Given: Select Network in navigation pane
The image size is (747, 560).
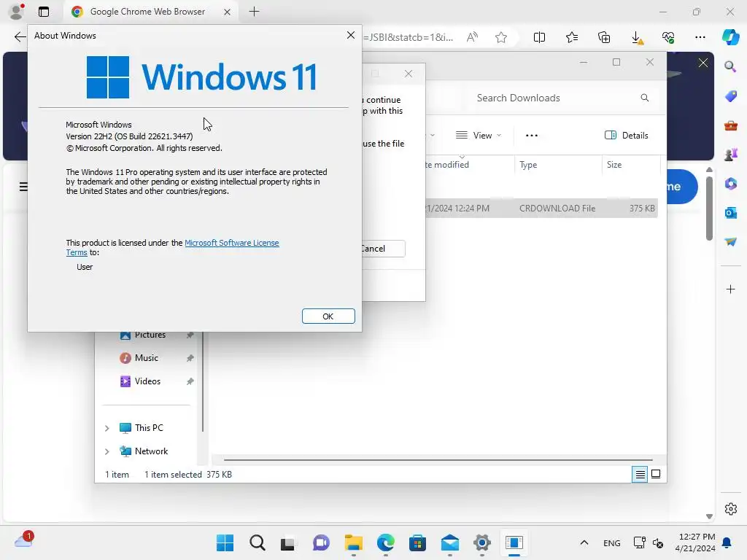Looking at the screenshot, I should click(x=151, y=451).
